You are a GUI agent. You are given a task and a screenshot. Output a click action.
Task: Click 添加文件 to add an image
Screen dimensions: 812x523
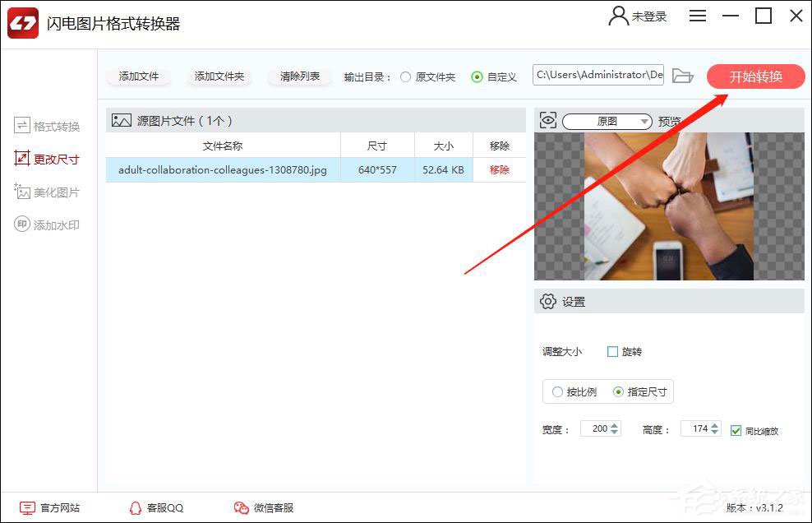[138, 75]
